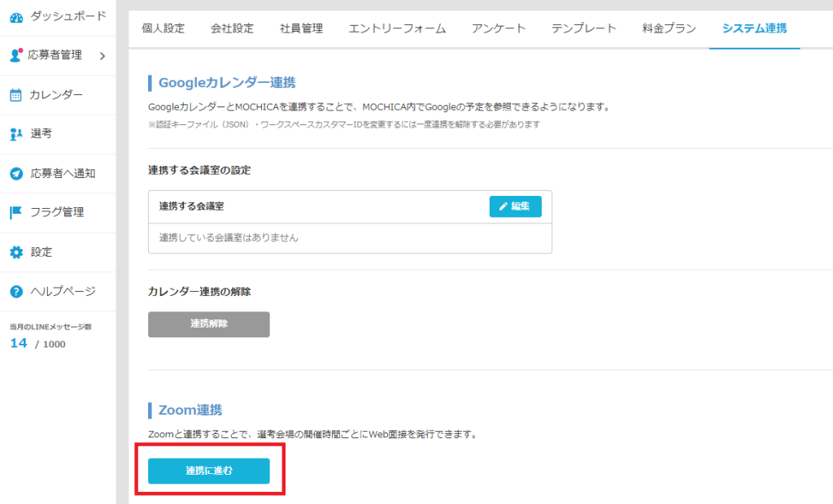Click the help question mark icon
The image size is (833, 504).
point(15,291)
